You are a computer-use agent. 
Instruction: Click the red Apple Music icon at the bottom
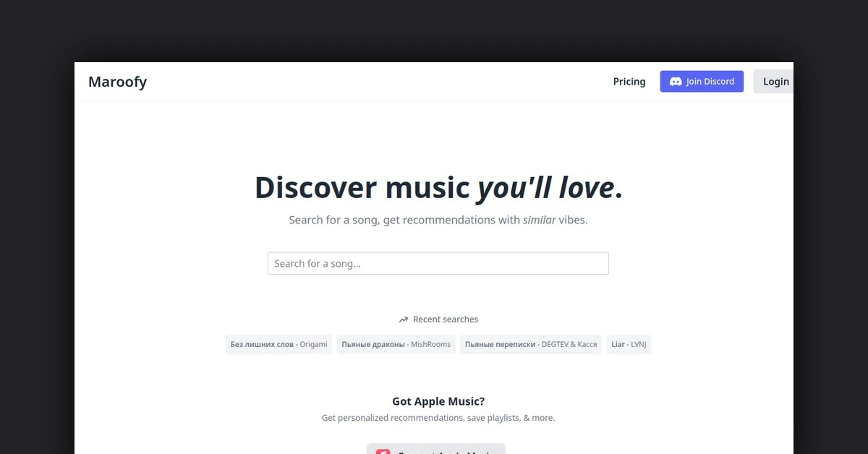(x=383, y=451)
